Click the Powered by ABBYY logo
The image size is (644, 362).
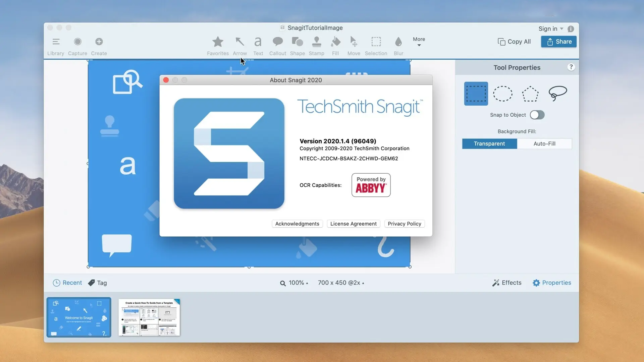coord(371,185)
